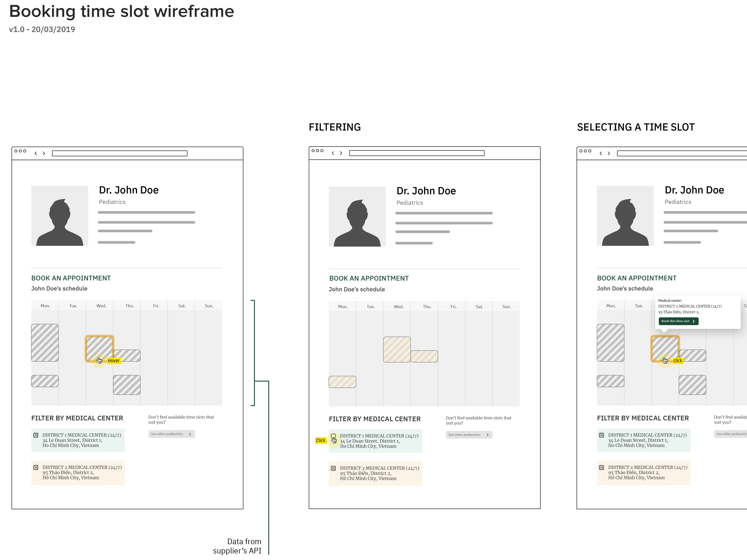Select the highlighted Wednesday time slot
Image resolution: width=747 pixels, height=560 pixels.
[x=100, y=347]
